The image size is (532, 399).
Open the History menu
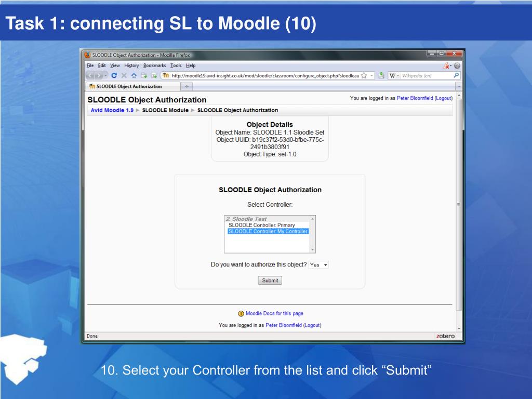131,65
